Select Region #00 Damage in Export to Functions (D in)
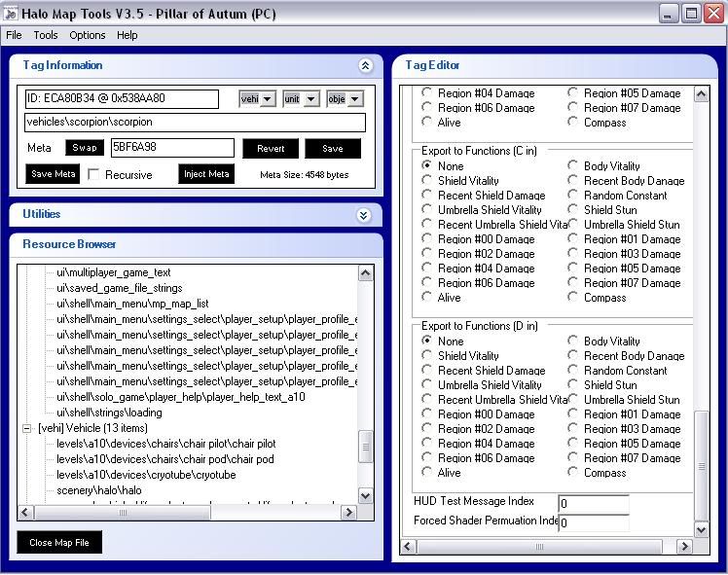Screen dimensions: 728x575 (x=426, y=413)
